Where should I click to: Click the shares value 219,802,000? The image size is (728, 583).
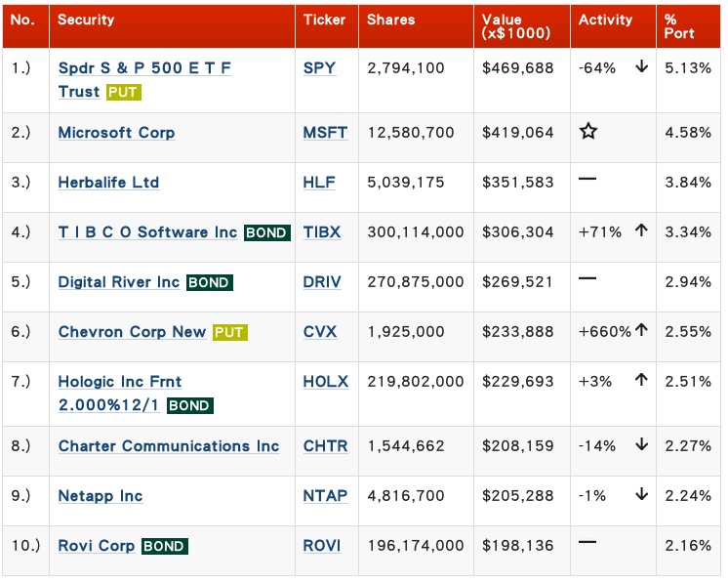tap(416, 382)
